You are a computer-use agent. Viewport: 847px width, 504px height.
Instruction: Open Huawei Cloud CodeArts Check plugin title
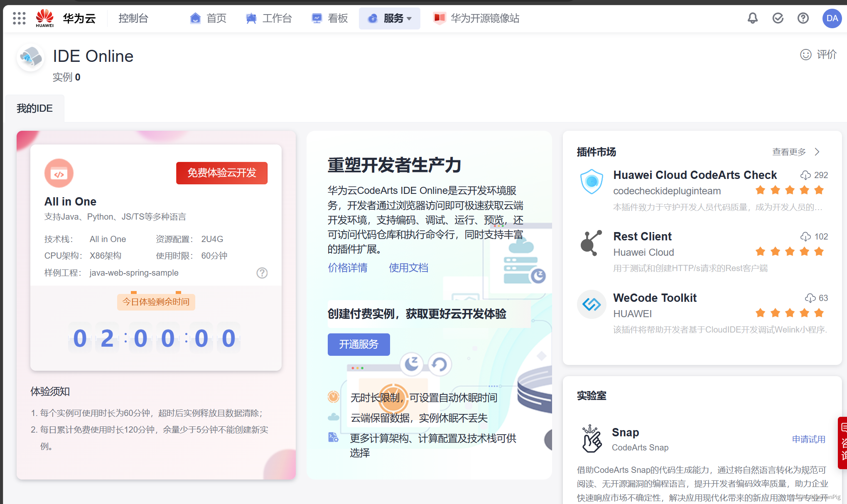coord(695,175)
